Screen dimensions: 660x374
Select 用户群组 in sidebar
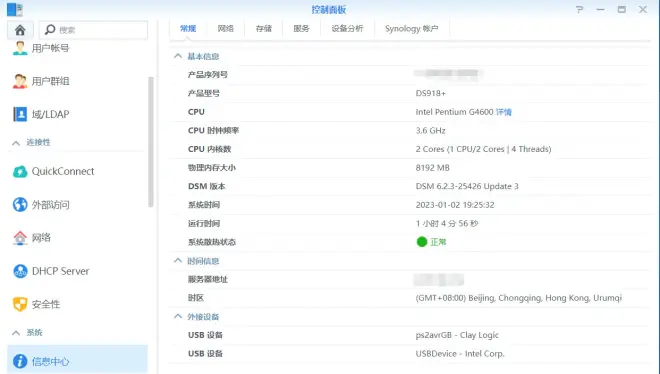pyautogui.click(x=51, y=81)
